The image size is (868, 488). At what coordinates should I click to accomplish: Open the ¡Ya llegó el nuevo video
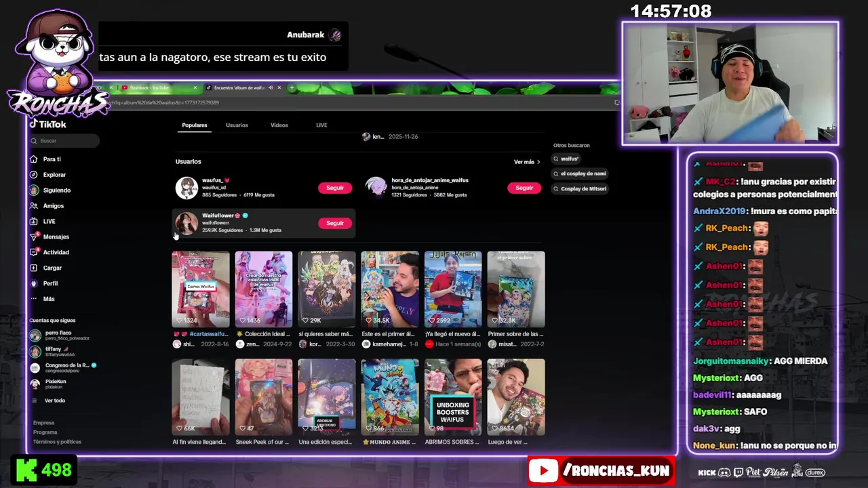453,289
